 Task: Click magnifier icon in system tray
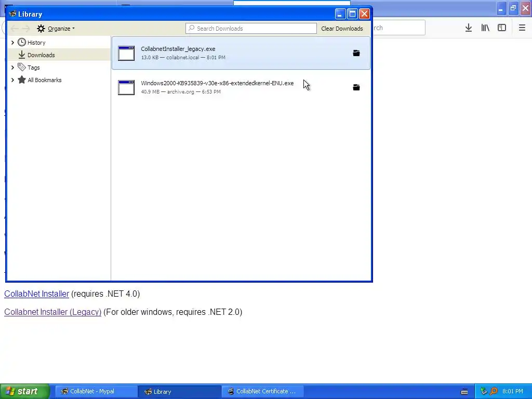[494, 391]
